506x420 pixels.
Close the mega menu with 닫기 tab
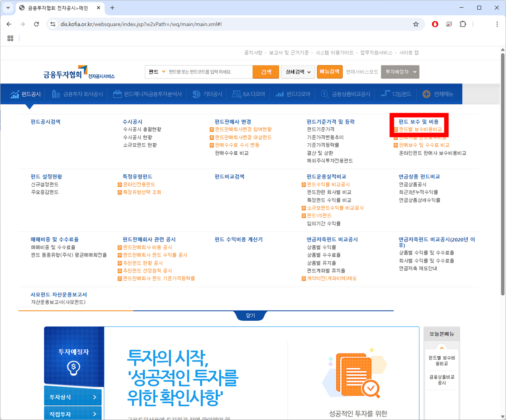tap(250, 316)
